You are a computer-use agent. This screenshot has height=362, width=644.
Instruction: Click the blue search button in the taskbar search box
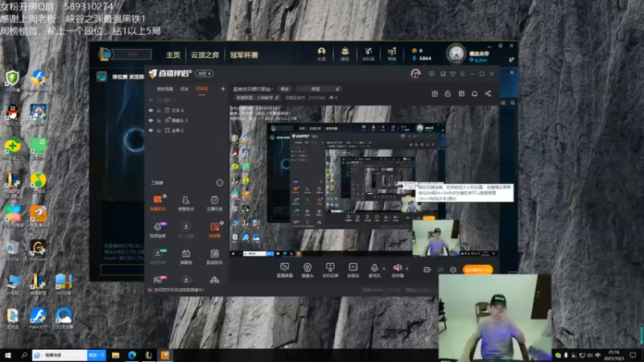pyautogui.click(x=97, y=355)
